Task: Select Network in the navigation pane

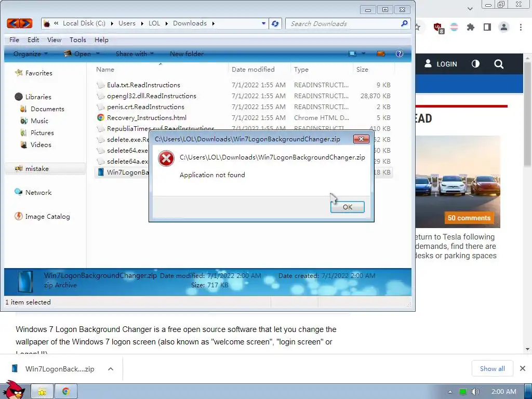Action: (x=38, y=192)
